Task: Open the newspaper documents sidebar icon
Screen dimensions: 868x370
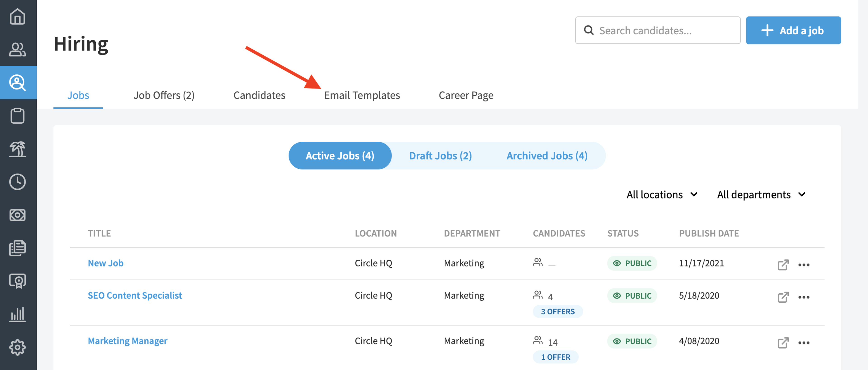Action: [18, 248]
